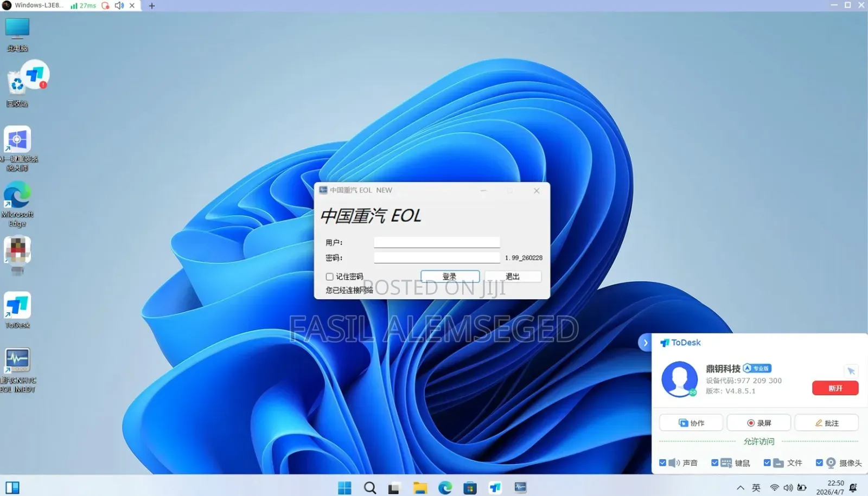Click the 用户 username input field
This screenshot has width=868, height=496.
437,242
